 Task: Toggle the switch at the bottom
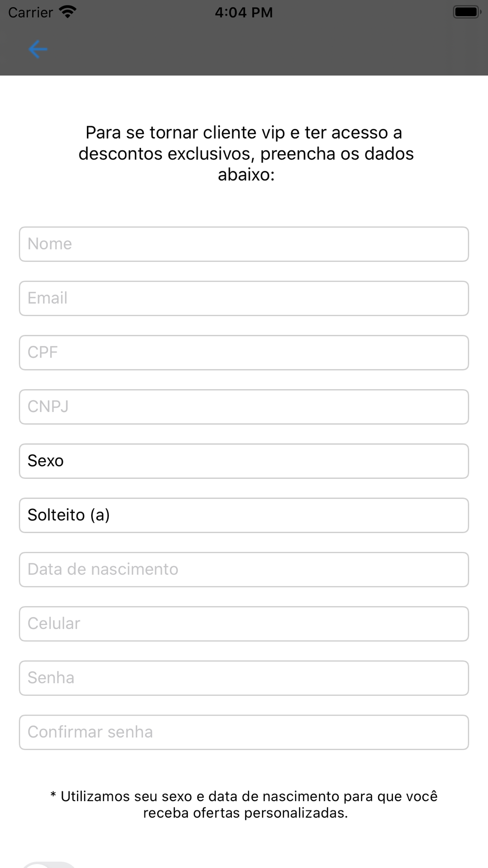(x=49, y=864)
